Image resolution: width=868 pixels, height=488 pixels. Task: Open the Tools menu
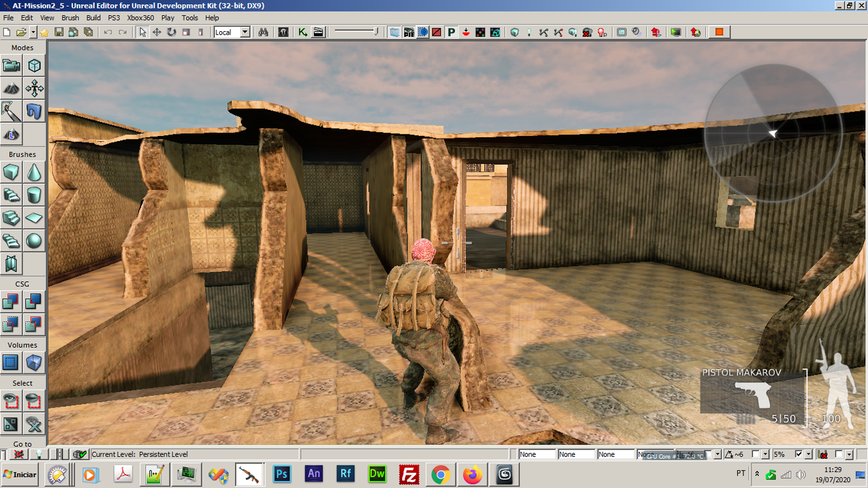[190, 17]
